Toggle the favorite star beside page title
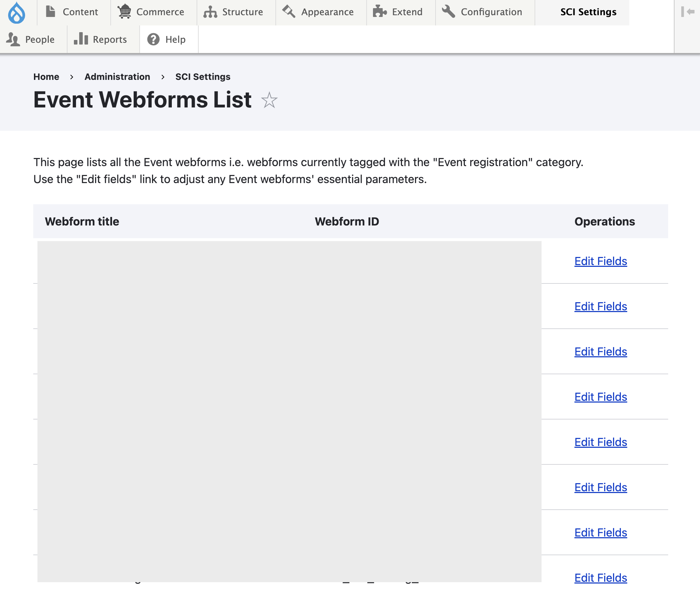Viewport: 700px width, 598px height. (269, 100)
